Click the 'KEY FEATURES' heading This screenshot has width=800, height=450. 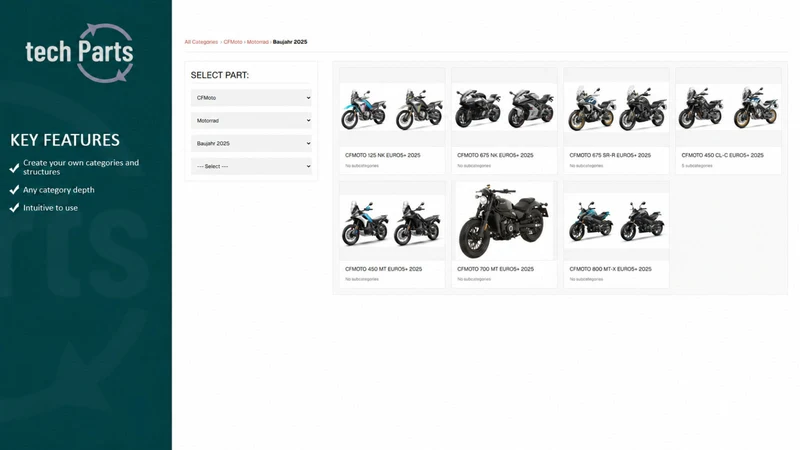pyautogui.click(x=65, y=140)
